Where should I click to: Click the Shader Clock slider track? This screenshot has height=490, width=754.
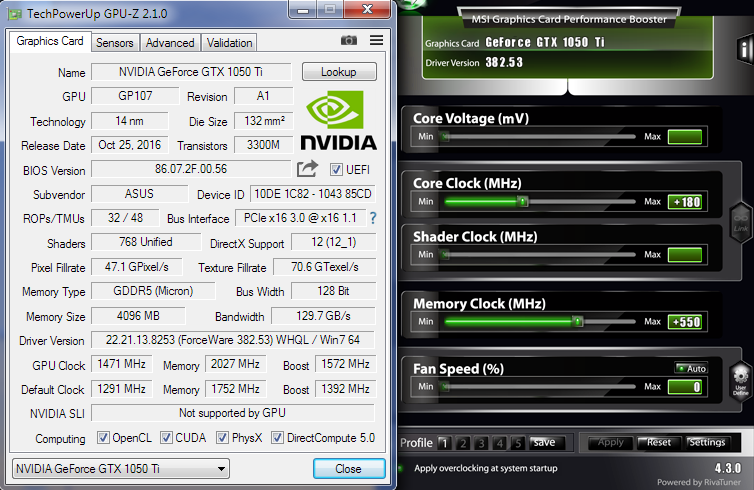(540, 254)
